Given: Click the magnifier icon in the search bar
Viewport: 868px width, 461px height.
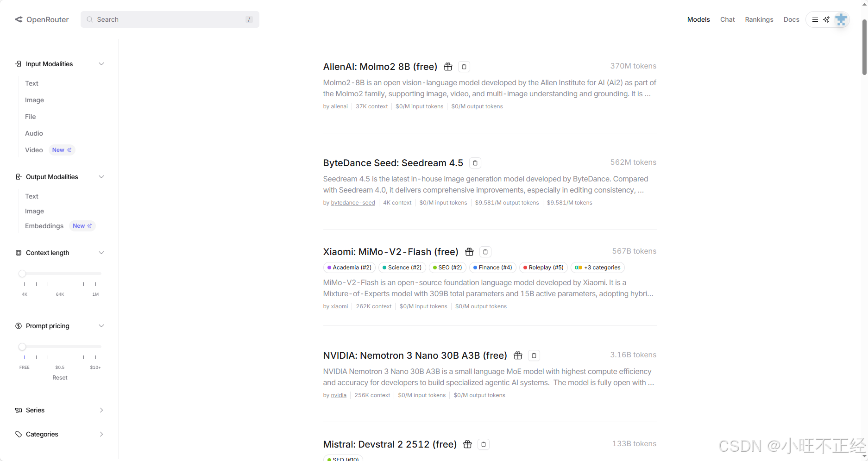Looking at the screenshot, I should pos(90,19).
